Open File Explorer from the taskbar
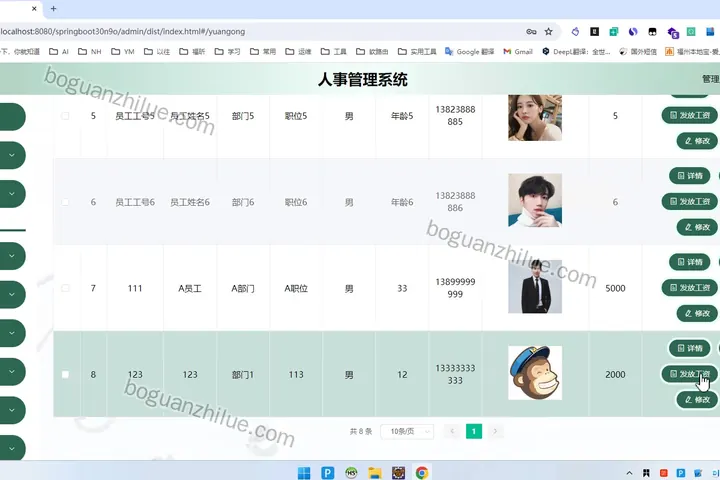Screen dimensions: 720x480 [375, 473]
